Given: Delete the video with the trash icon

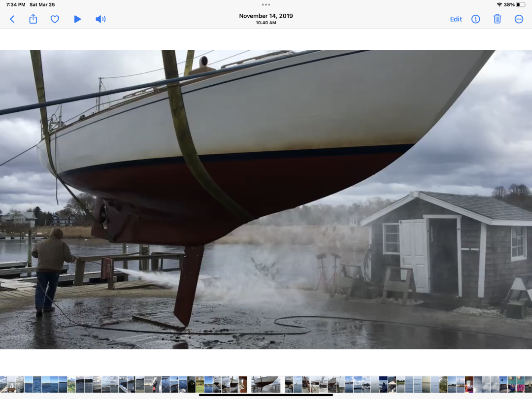Looking at the screenshot, I should 497,19.
